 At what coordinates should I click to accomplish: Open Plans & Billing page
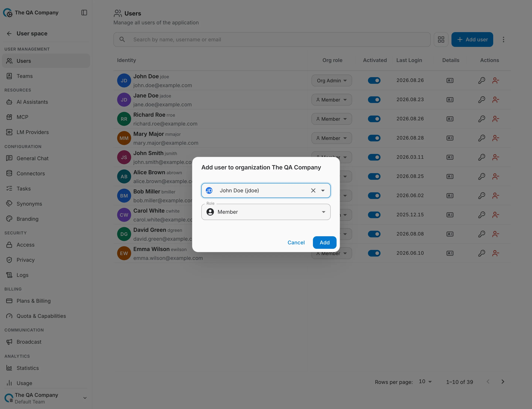(x=46, y=301)
